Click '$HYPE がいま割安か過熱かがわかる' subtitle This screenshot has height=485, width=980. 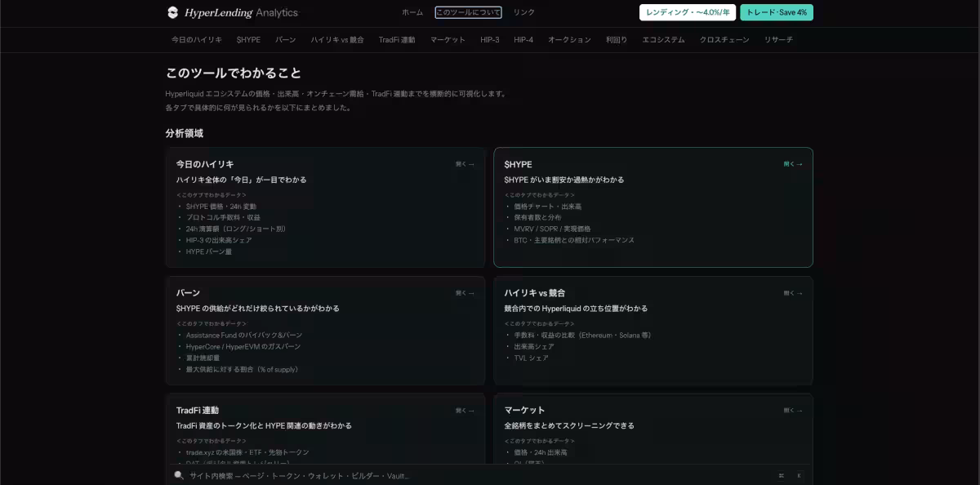point(564,180)
